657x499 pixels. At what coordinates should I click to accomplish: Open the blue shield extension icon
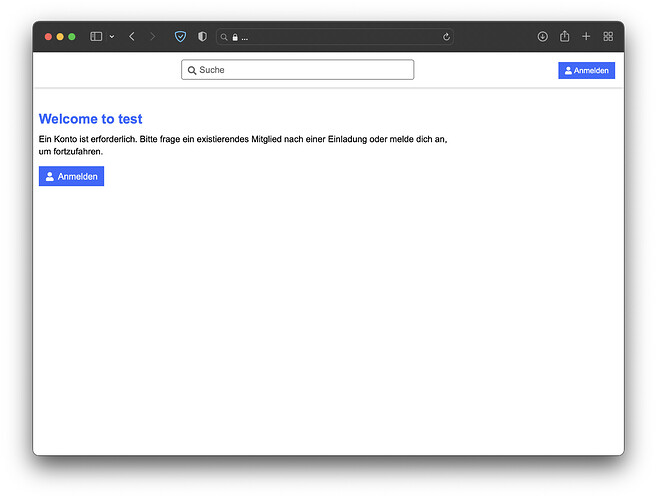[x=180, y=36]
